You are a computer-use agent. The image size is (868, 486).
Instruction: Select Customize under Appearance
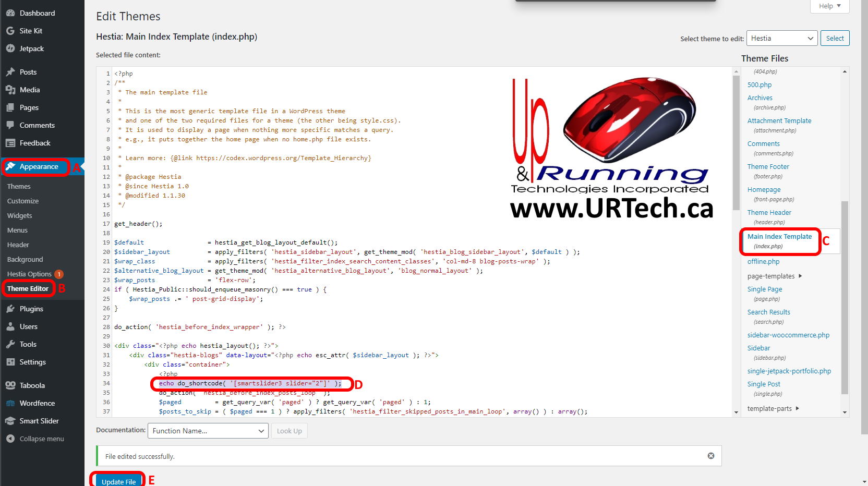coord(22,200)
